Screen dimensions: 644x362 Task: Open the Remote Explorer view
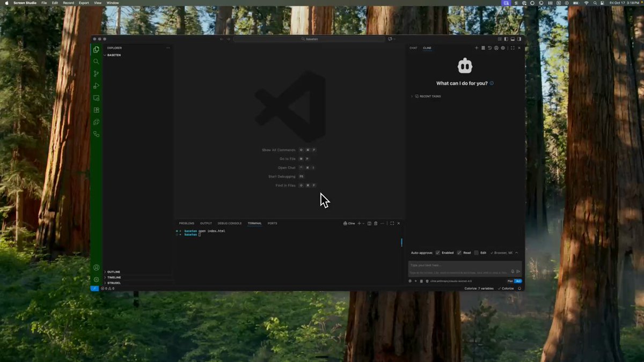pyautogui.click(x=96, y=98)
